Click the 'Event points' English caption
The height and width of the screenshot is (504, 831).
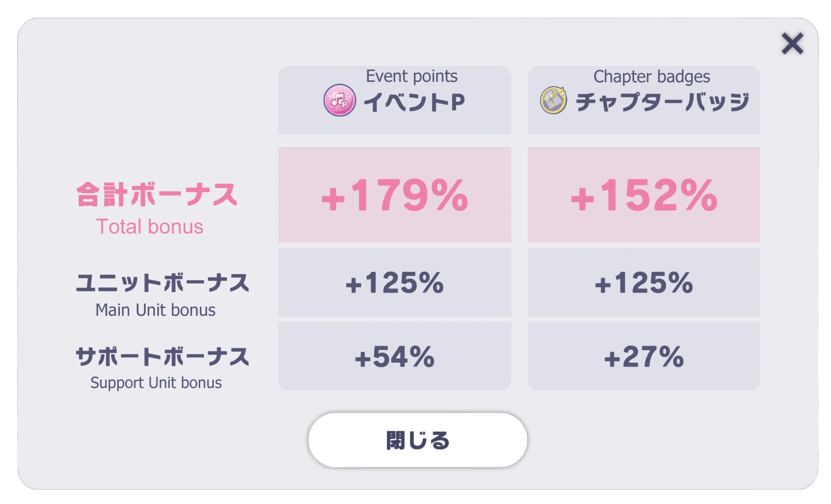pos(412,76)
